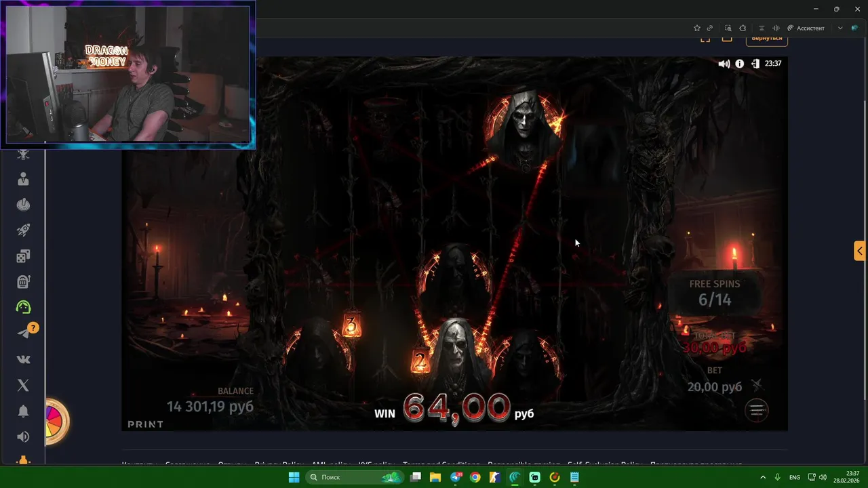Image resolution: width=868 pixels, height=488 pixels.
Task: Open File Explorer from taskbar
Action: pyautogui.click(x=435, y=477)
